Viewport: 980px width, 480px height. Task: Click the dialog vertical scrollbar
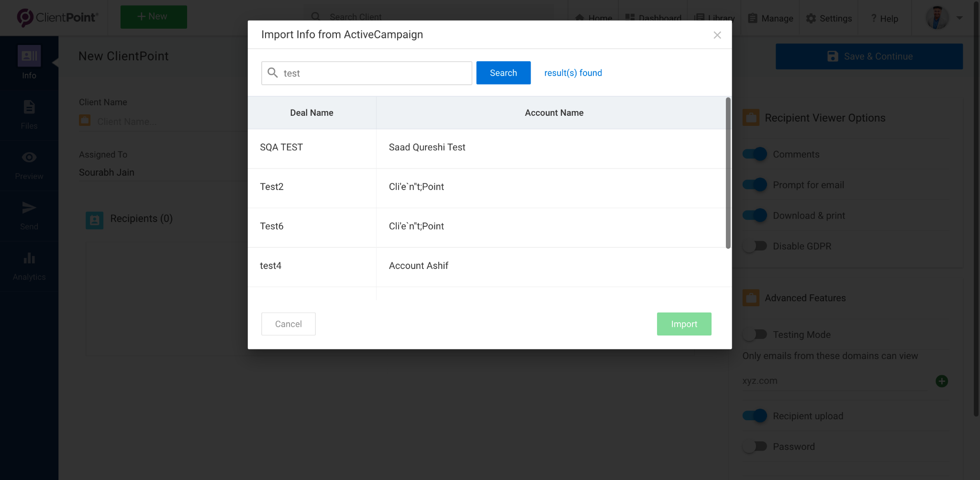click(728, 173)
